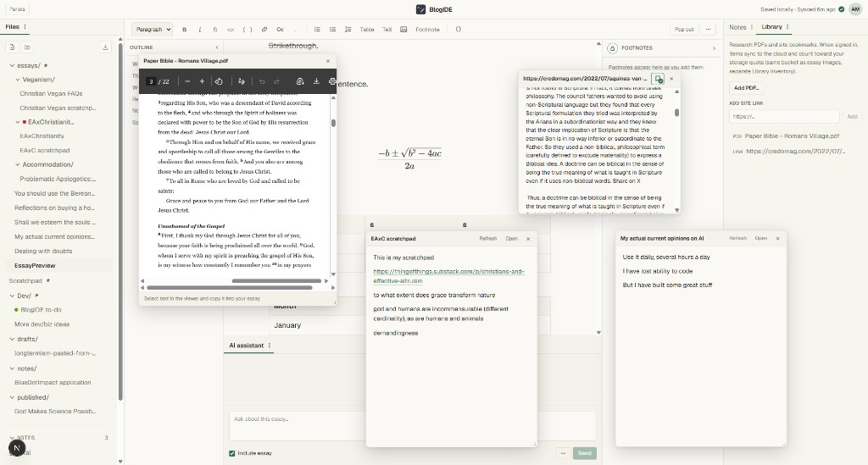This screenshot has height=465, width=868.
Task: Click the Pop out button
Action: click(x=684, y=30)
